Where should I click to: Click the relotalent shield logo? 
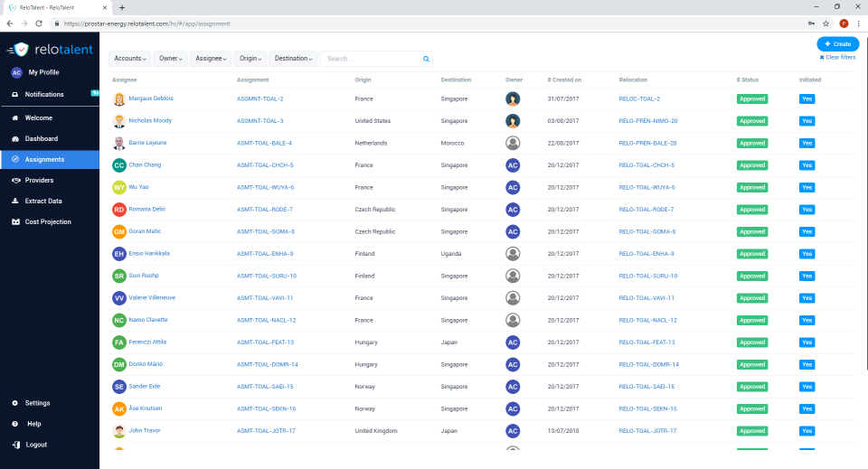tap(21, 50)
